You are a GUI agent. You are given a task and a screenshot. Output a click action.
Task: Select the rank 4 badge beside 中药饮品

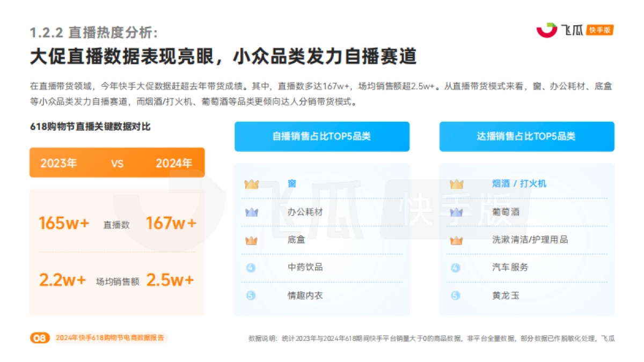(x=251, y=268)
